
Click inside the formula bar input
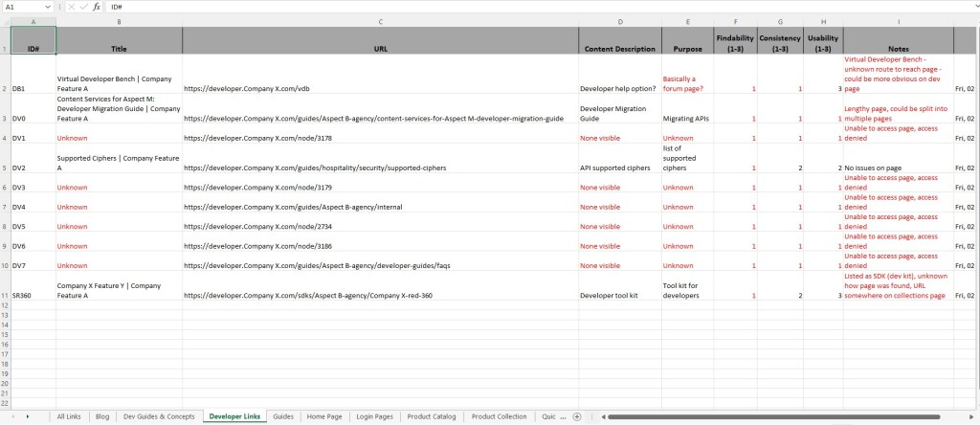click(479, 6)
